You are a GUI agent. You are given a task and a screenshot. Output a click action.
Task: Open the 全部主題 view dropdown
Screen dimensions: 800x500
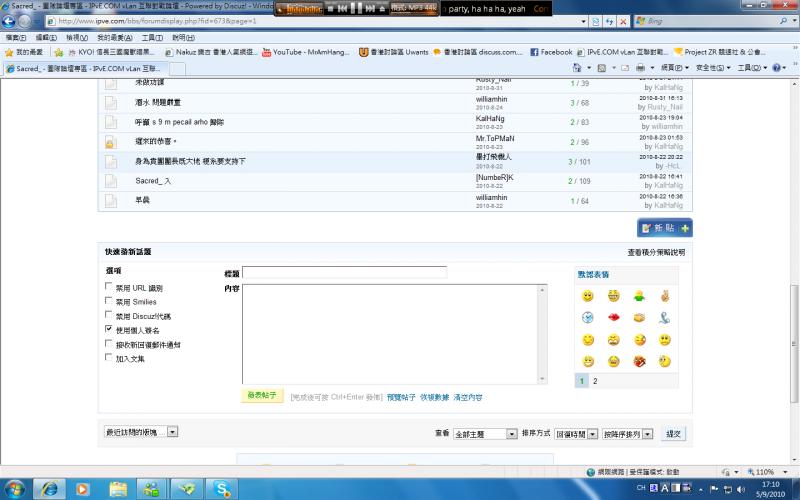[485, 434]
